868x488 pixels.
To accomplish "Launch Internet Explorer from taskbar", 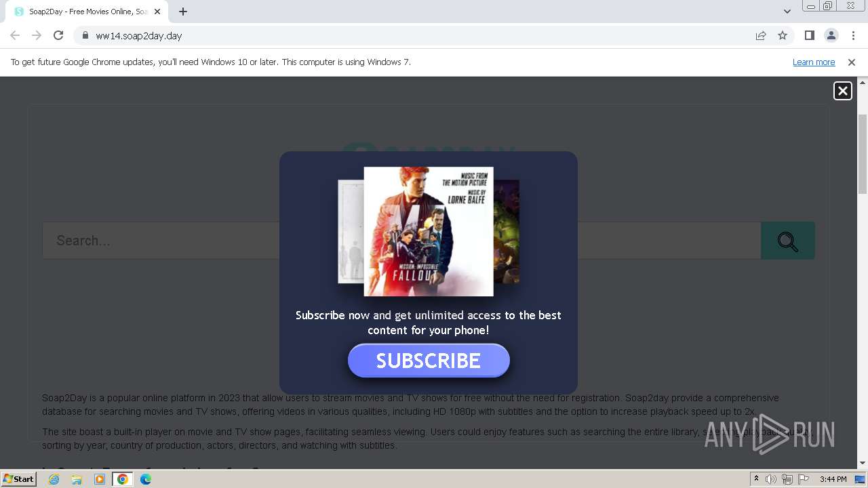I will tap(54, 479).
